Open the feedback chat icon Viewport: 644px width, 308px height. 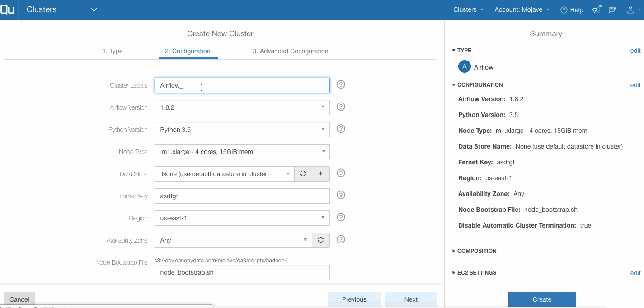click(612, 9)
